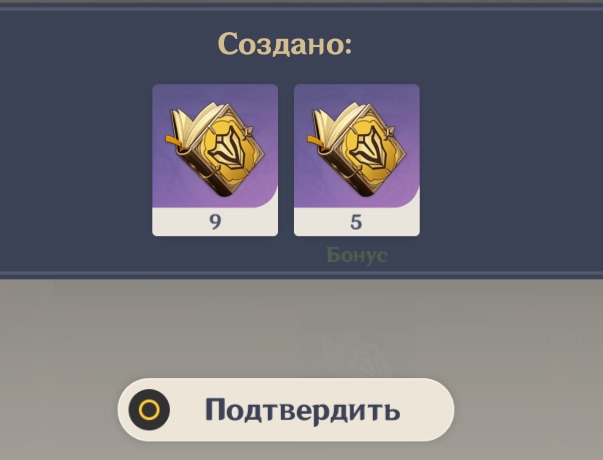Select the bonus book card with quantity 5
Viewport: 603px width, 460px height.
point(357,160)
